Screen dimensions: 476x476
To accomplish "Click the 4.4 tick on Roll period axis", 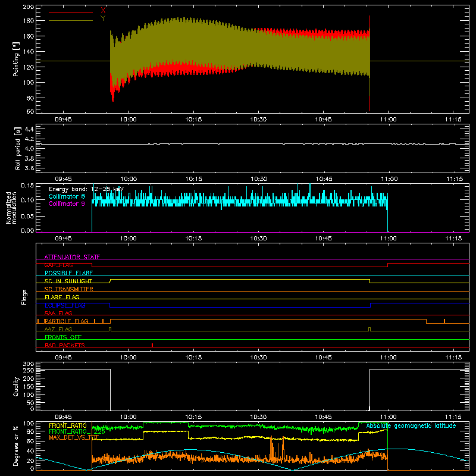I will pos(29,129).
